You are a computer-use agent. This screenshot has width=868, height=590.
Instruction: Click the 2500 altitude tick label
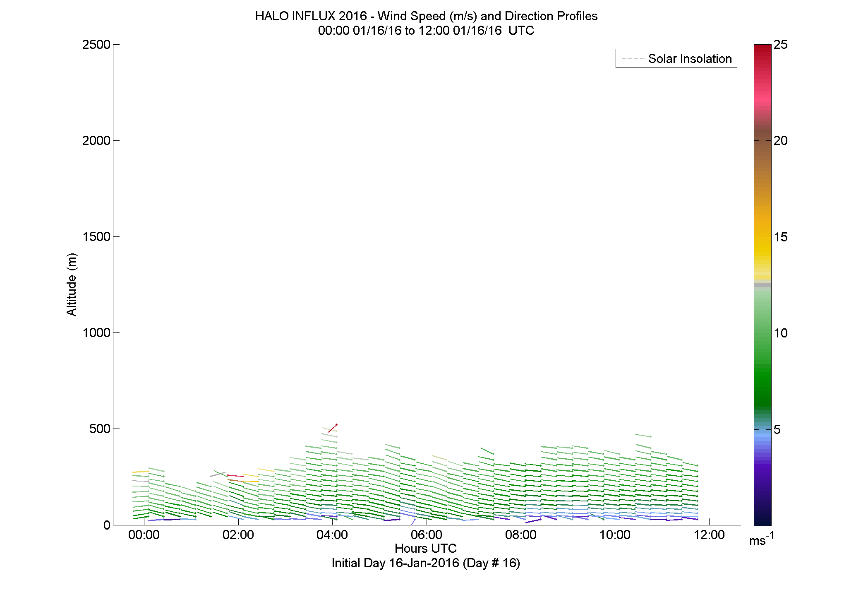point(96,45)
